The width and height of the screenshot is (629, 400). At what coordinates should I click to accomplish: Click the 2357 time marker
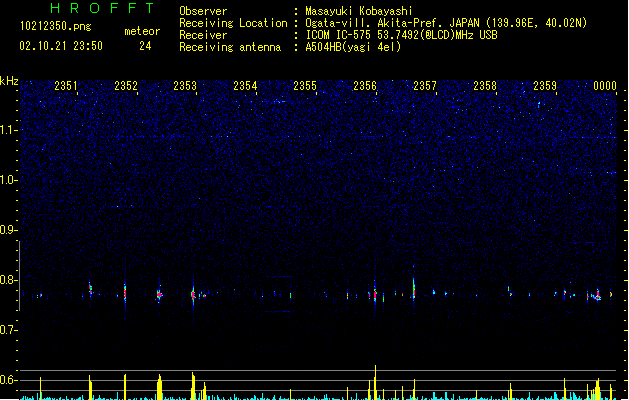pyautogui.click(x=425, y=86)
